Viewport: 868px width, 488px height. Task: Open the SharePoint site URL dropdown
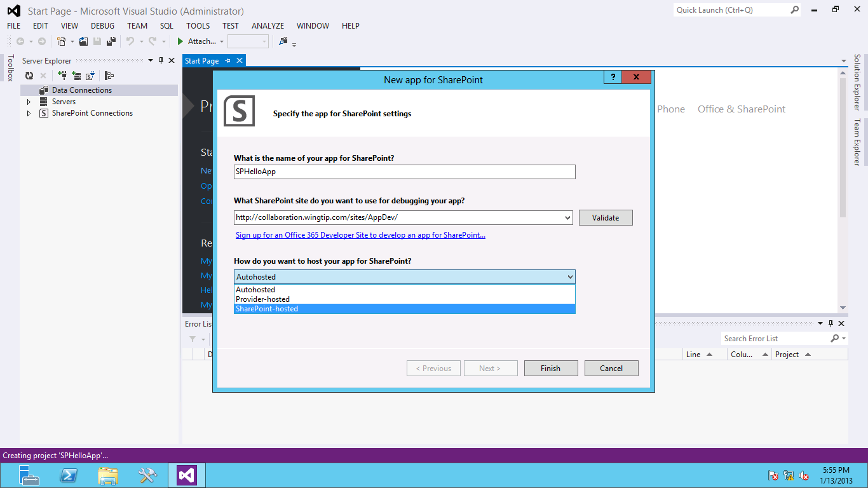click(x=567, y=217)
